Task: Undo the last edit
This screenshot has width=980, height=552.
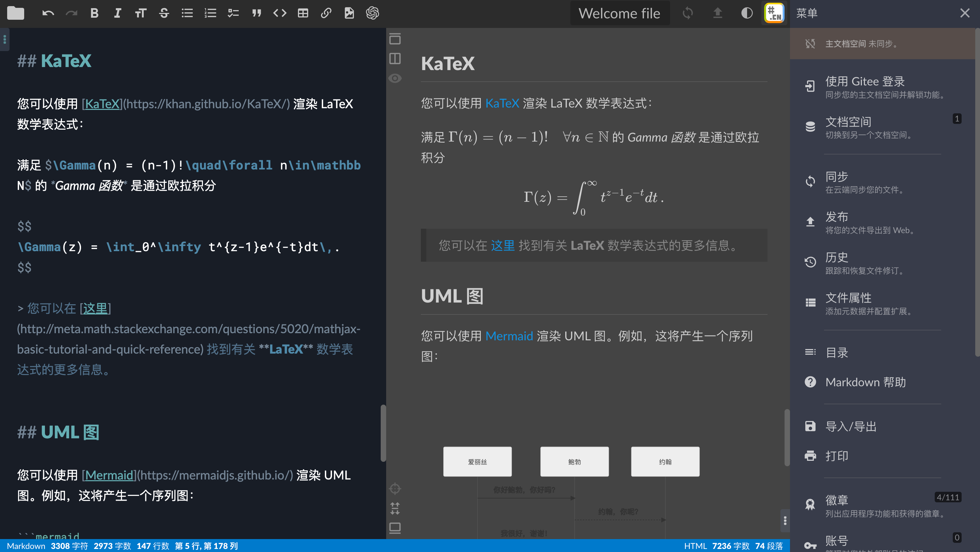Action: click(x=48, y=13)
